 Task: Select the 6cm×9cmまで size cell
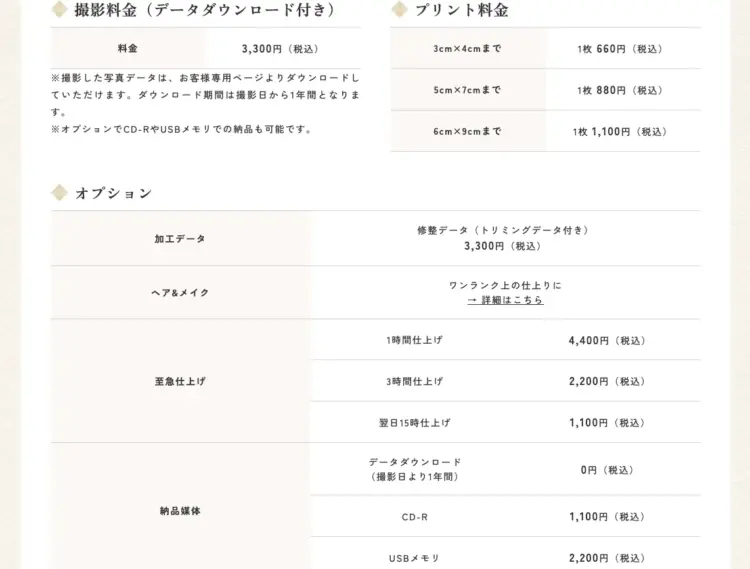point(467,131)
